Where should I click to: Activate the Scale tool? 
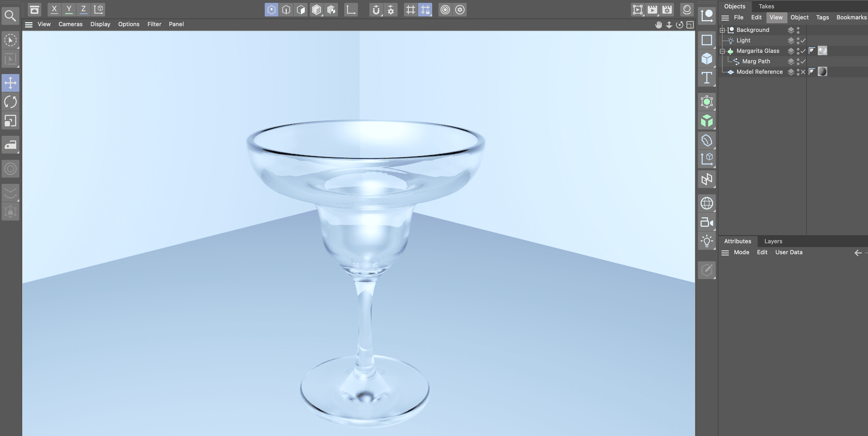tap(10, 121)
